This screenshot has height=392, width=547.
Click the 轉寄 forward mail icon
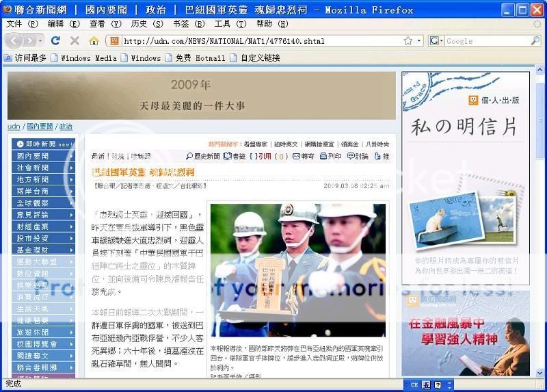coord(297,157)
